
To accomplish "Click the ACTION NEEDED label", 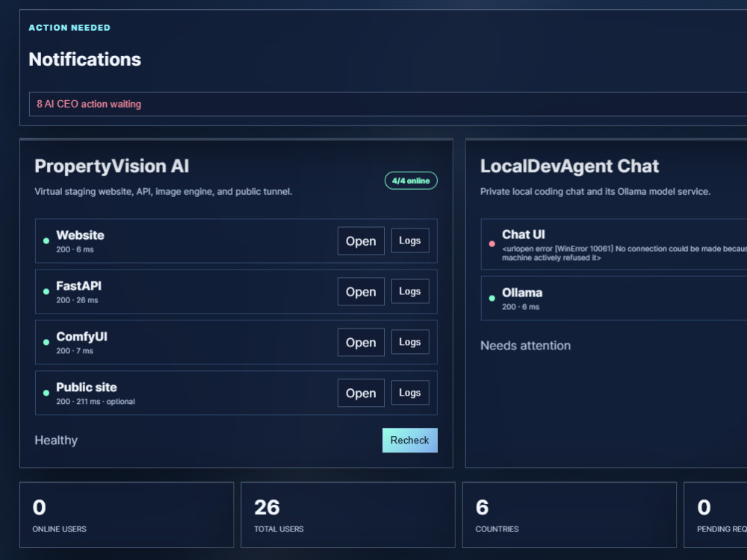I will (69, 28).
